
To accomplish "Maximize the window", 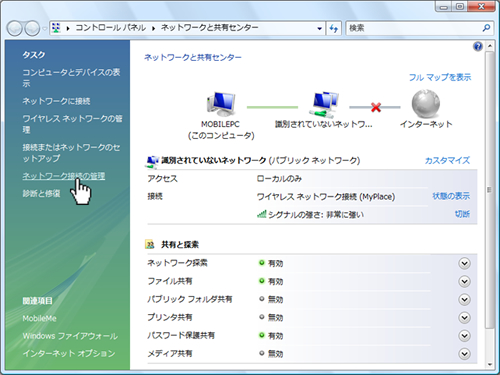I will [x=460, y=7].
